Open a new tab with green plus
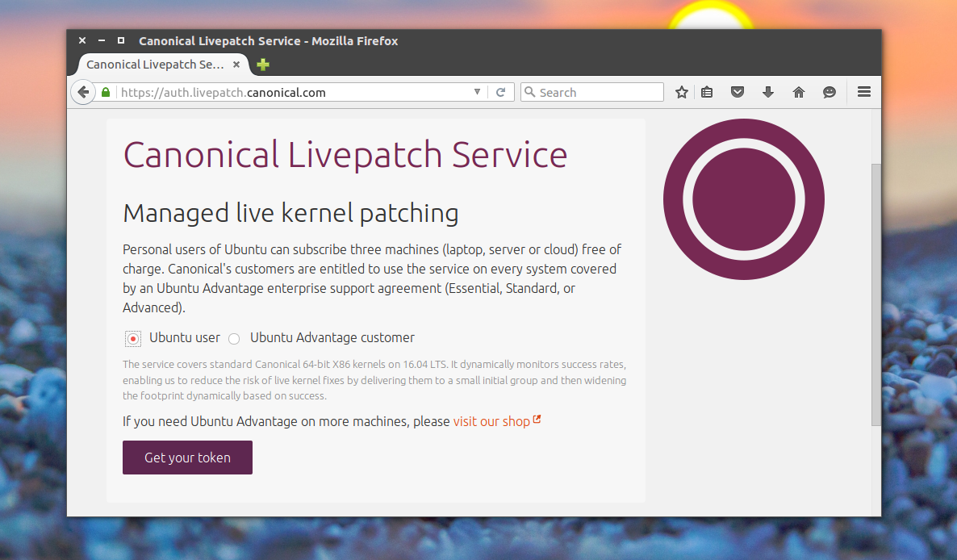This screenshot has height=560, width=957. [263, 65]
